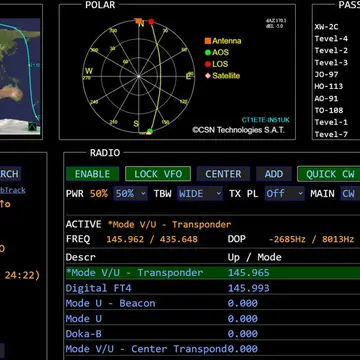Click the active frequency 145.962 / 435.648

pos(152,239)
